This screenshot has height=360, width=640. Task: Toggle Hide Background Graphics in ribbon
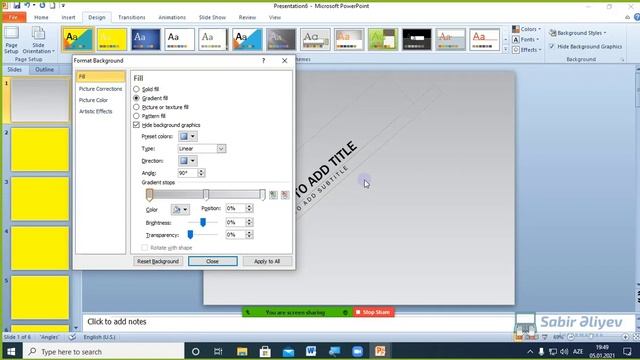point(585,47)
